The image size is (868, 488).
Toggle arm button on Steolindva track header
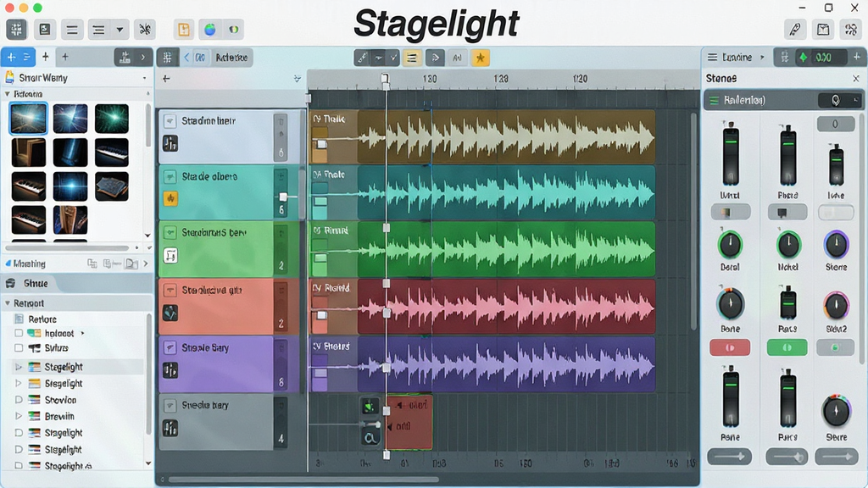click(x=170, y=290)
